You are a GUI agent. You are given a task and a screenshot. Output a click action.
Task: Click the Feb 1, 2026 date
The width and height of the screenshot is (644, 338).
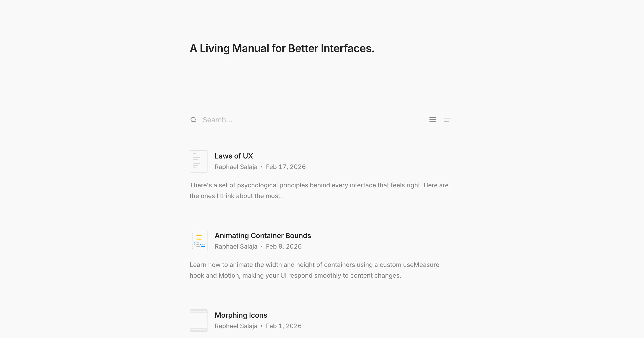(x=284, y=326)
